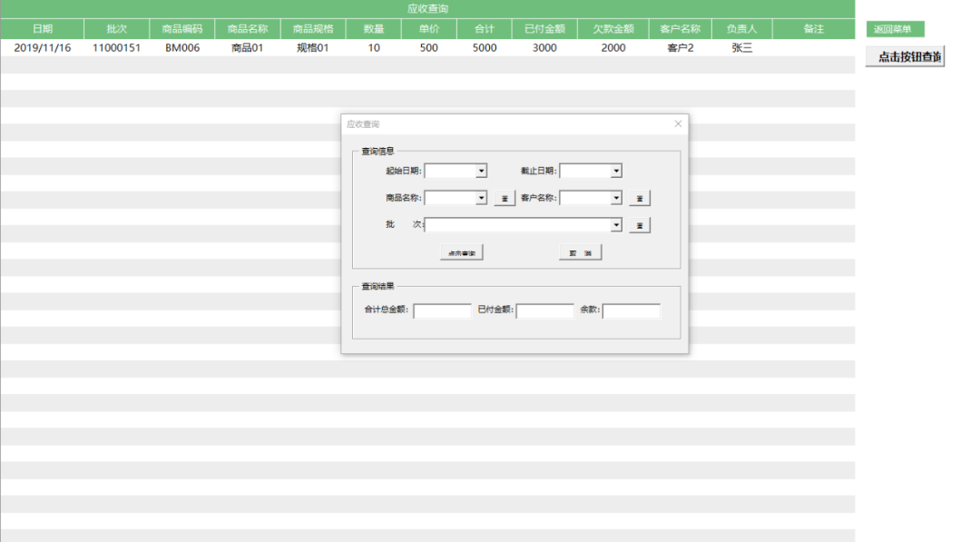Open the 起始日期 dropdown
The image size is (980, 542).
(x=481, y=171)
